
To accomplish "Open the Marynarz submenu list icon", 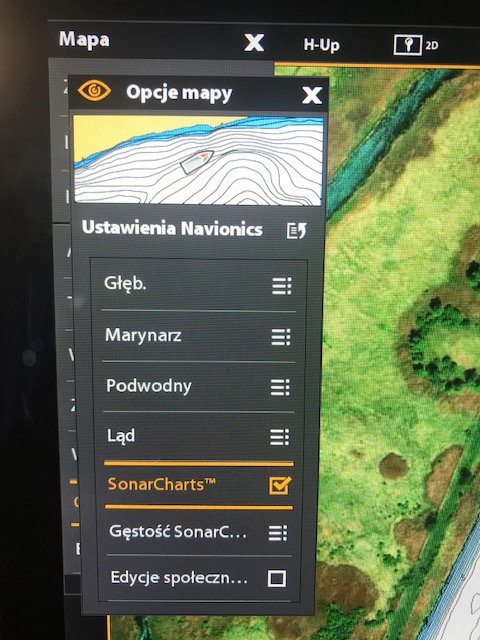I will click(x=281, y=337).
